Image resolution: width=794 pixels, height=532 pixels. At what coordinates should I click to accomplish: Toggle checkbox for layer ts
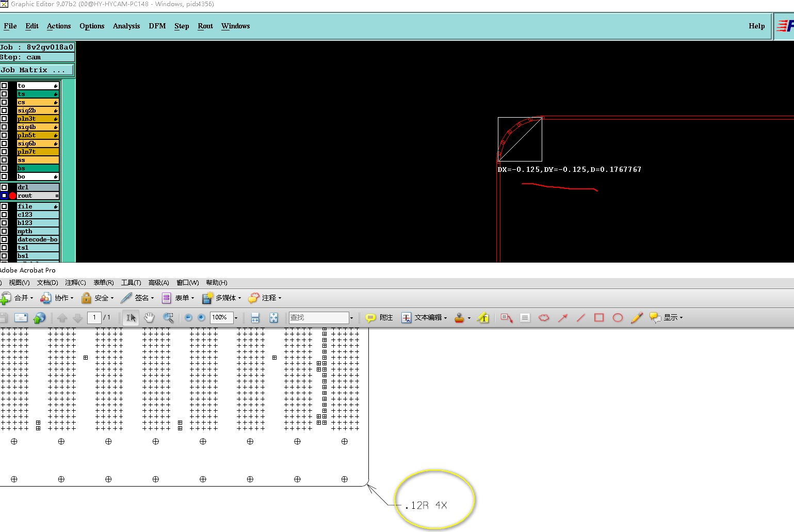pyautogui.click(x=4, y=94)
